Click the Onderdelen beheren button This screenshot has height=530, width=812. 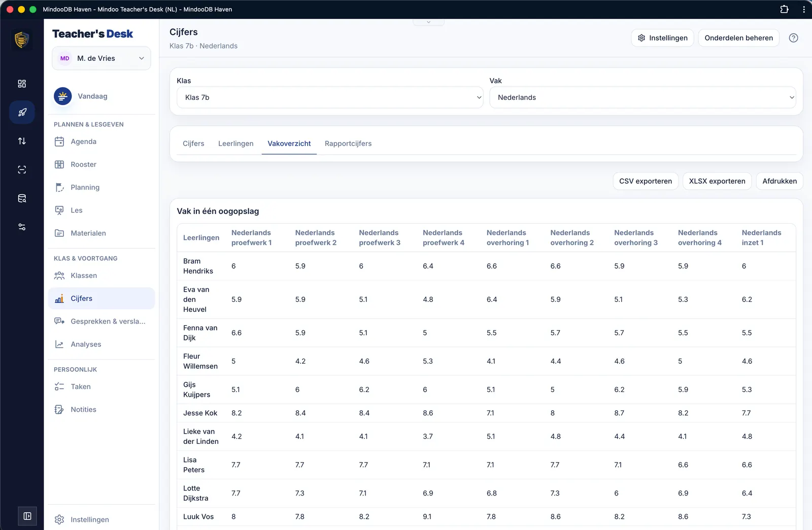(738, 38)
